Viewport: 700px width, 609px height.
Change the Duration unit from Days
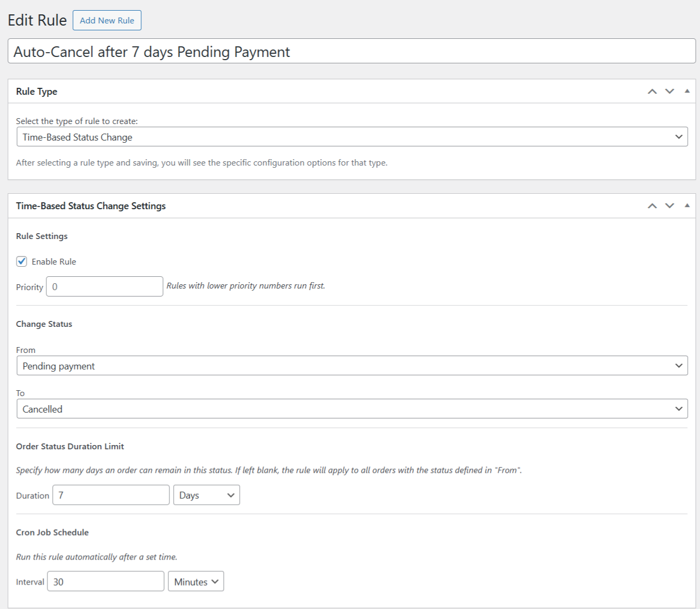tap(206, 495)
